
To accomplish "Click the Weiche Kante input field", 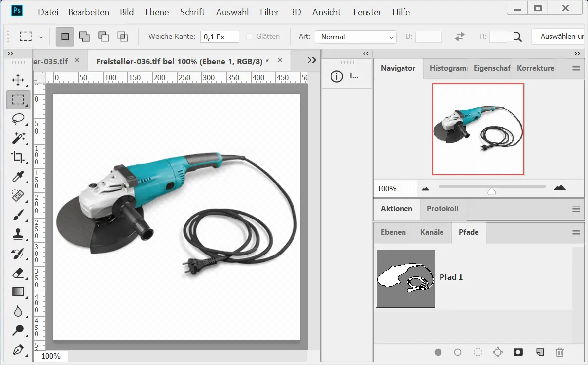I will (220, 36).
